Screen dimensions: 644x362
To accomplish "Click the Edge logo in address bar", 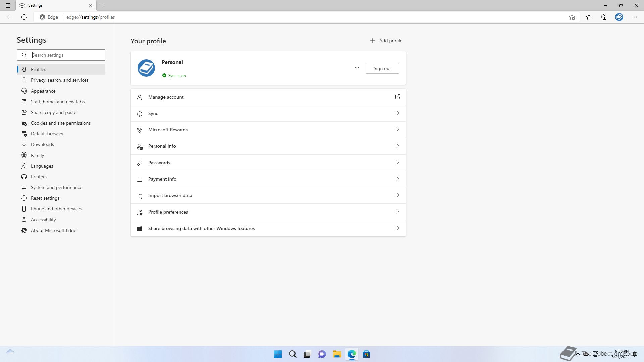I will pyautogui.click(x=42, y=17).
